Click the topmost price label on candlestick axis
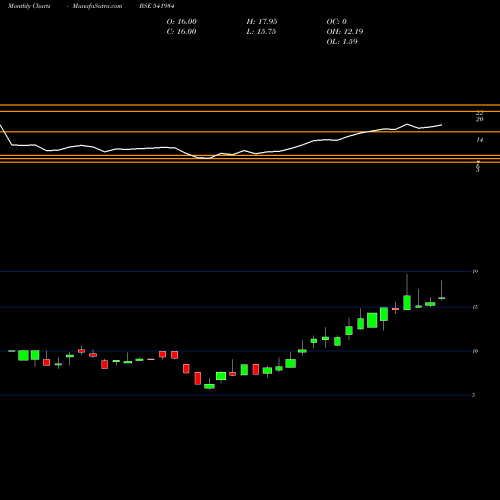This screenshot has width=500, height=500. tap(475, 272)
